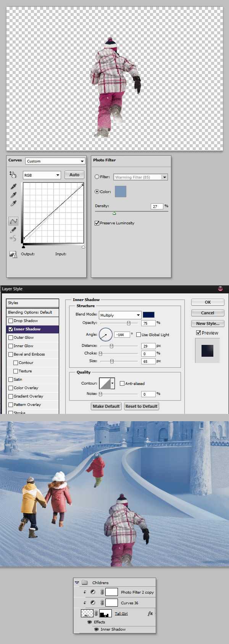Click the mask link icon of Tall Girl layer
This screenshot has height=644, width=229.
[x=96, y=613]
